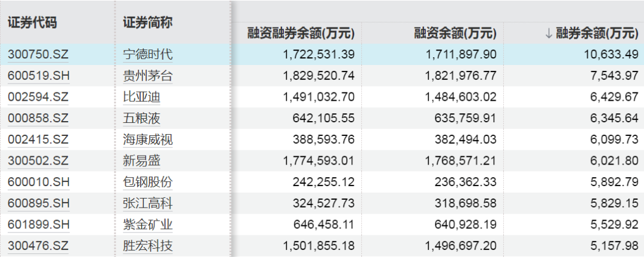Open stock code 600010.SH link
Viewport: 644px width, 257px height.
point(38,182)
